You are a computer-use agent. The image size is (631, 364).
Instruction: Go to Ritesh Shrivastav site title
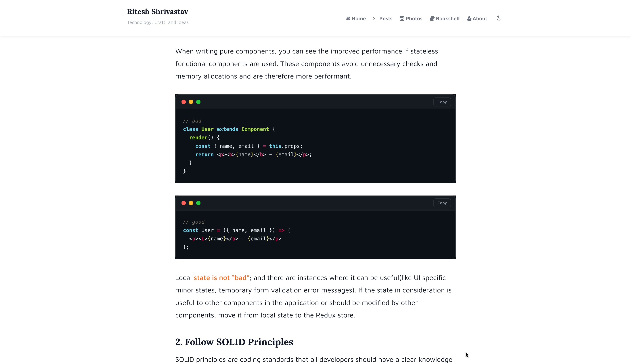[158, 12]
